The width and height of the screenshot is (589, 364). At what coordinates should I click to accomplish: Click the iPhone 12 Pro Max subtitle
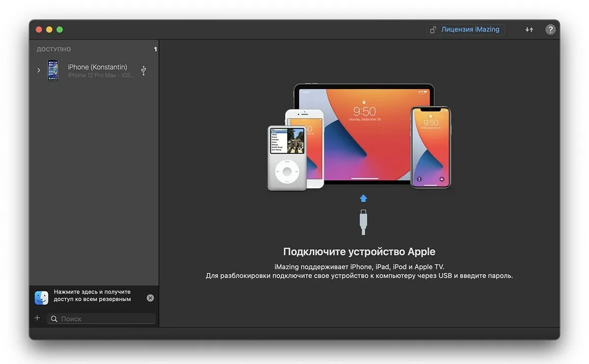pos(101,76)
